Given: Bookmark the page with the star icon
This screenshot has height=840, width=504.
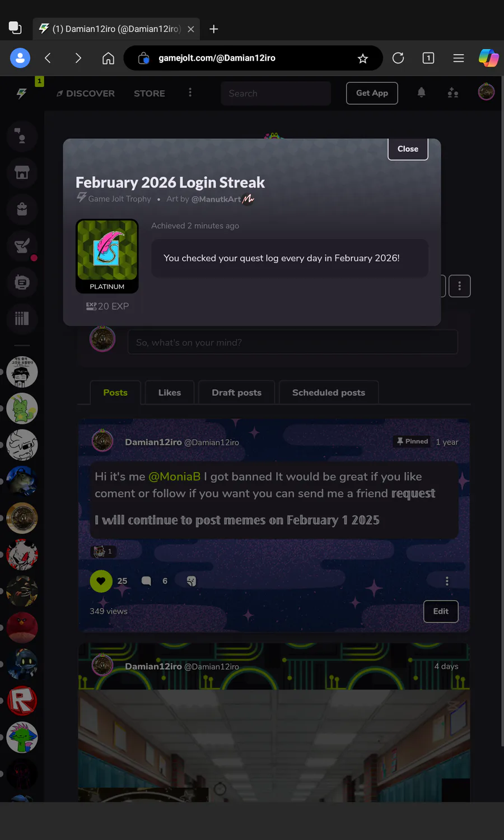Looking at the screenshot, I should coord(363,58).
